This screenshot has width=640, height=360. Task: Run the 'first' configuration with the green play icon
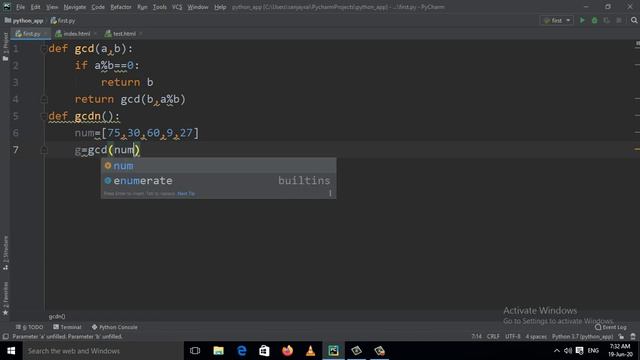(582, 20)
